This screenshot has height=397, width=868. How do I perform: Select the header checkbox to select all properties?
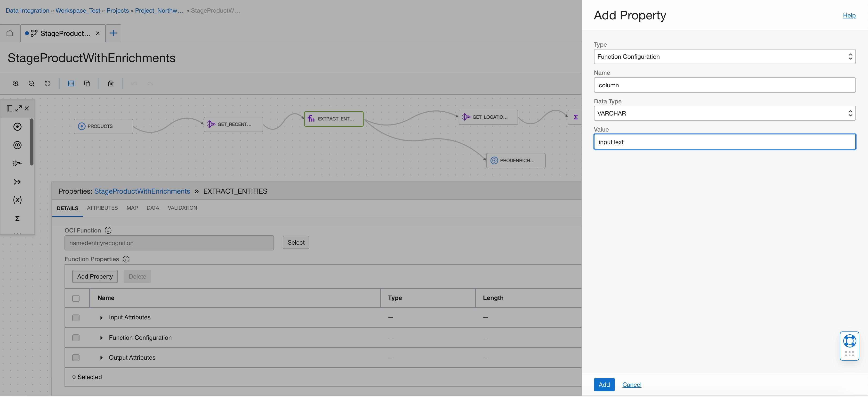(76, 298)
